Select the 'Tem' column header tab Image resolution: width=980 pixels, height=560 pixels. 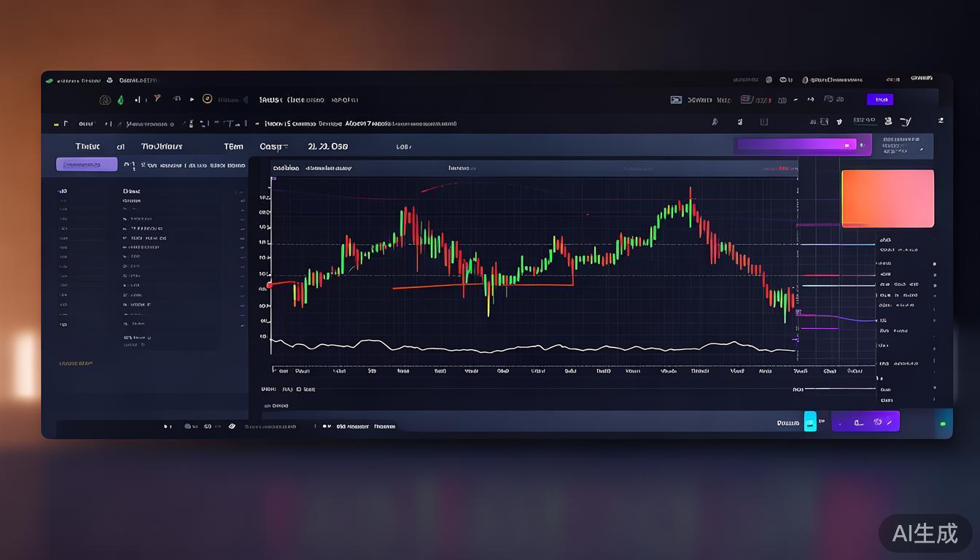click(233, 147)
